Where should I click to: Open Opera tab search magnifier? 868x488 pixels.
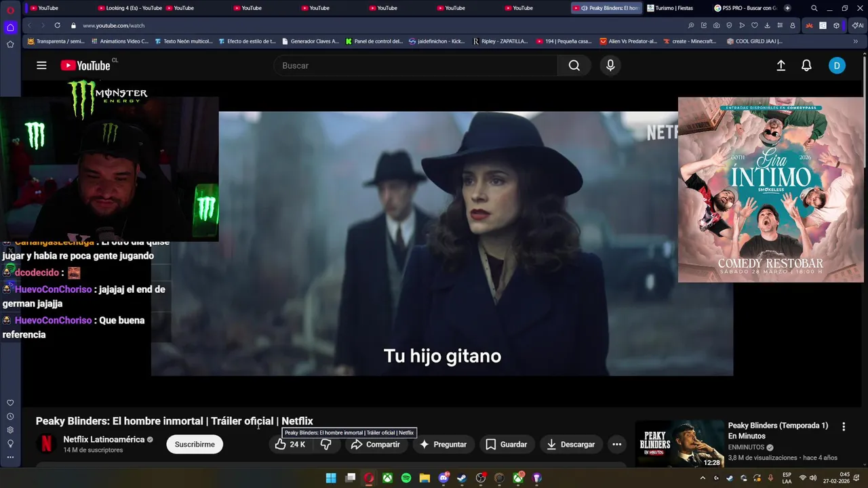(814, 8)
